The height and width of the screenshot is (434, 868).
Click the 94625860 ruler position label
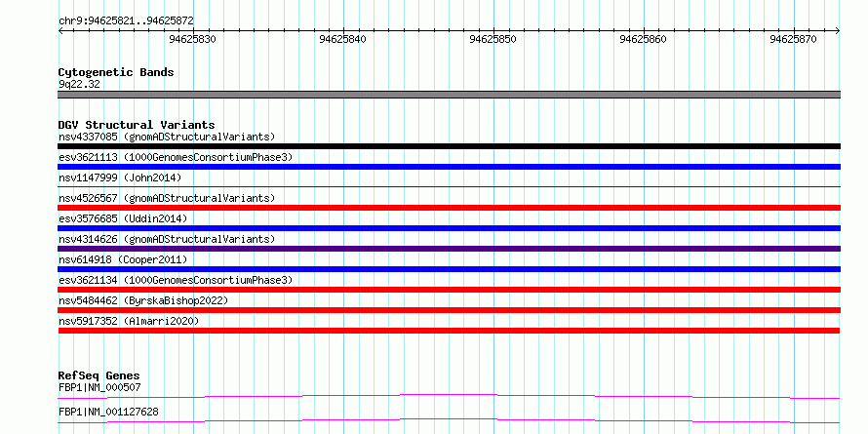click(644, 39)
